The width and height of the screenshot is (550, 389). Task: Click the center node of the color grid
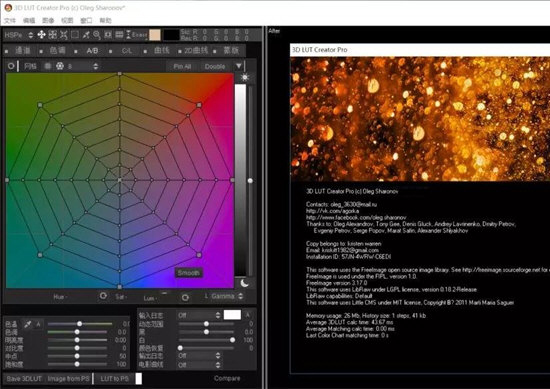coord(120,180)
